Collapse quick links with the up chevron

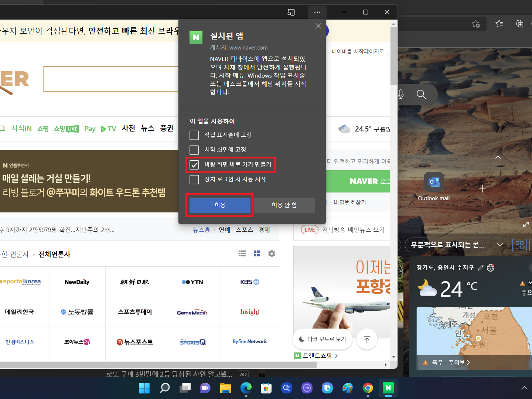[x=498, y=157]
